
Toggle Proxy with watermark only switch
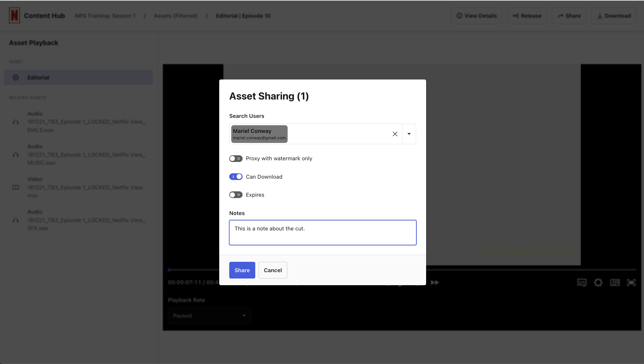[236, 159]
